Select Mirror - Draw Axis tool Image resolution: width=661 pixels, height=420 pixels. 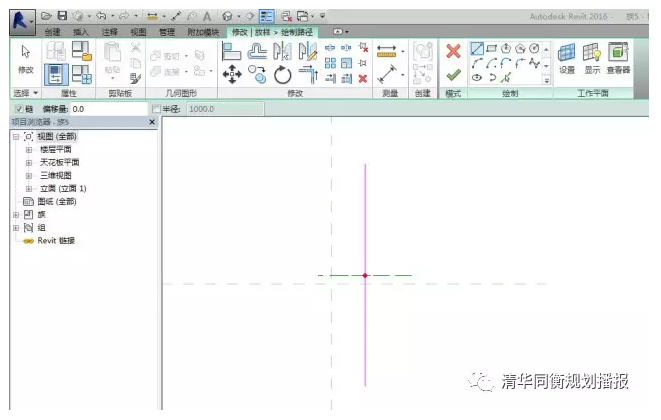(x=308, y=51)
